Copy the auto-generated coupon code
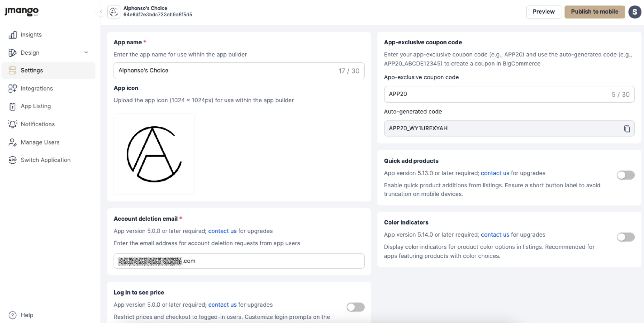This screenshot has width=644, height=323. coord(627,129)
